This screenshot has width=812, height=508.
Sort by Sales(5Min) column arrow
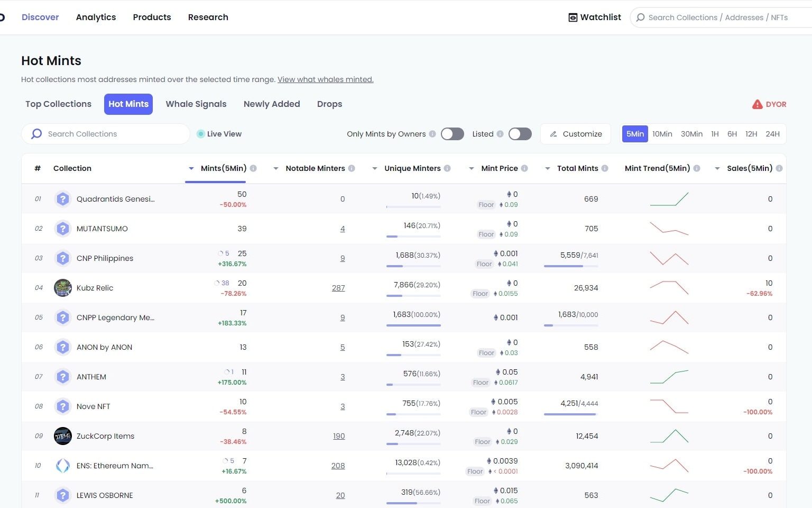click(x=717, y=168)
